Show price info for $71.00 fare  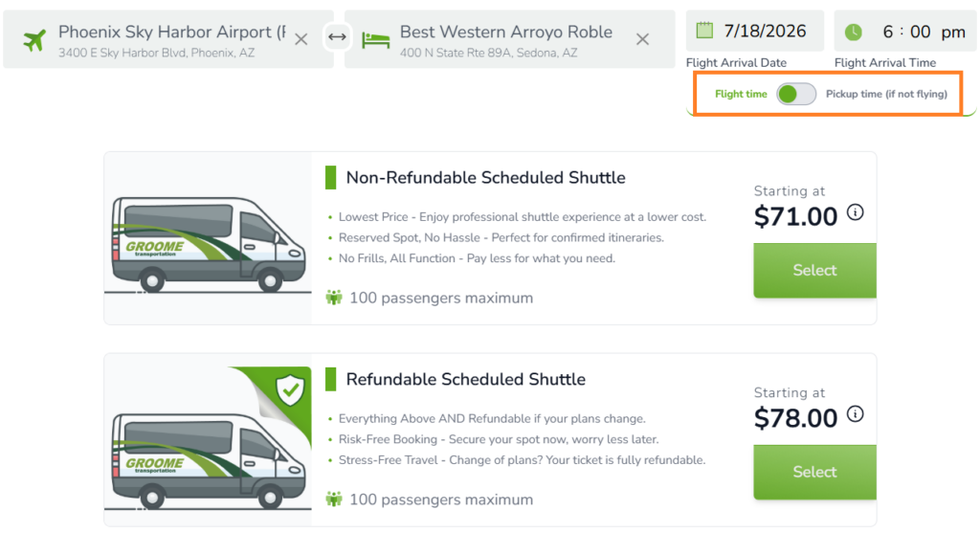tap(855, 212)
